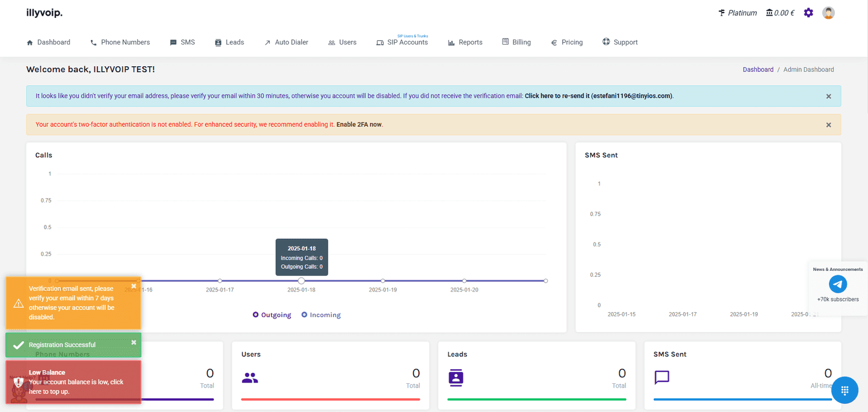This screenshot has width=868, height=412.
Task: Click the 2025-01-18 data point on chart
Action: click(302, 281)
